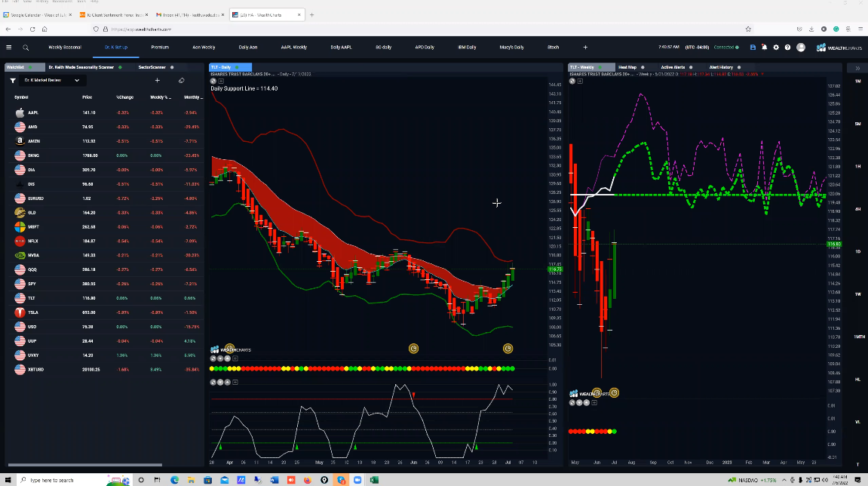Toggle the TLT - Daily tab status dot
Screen dimensions: 868x486
[237, 68]
